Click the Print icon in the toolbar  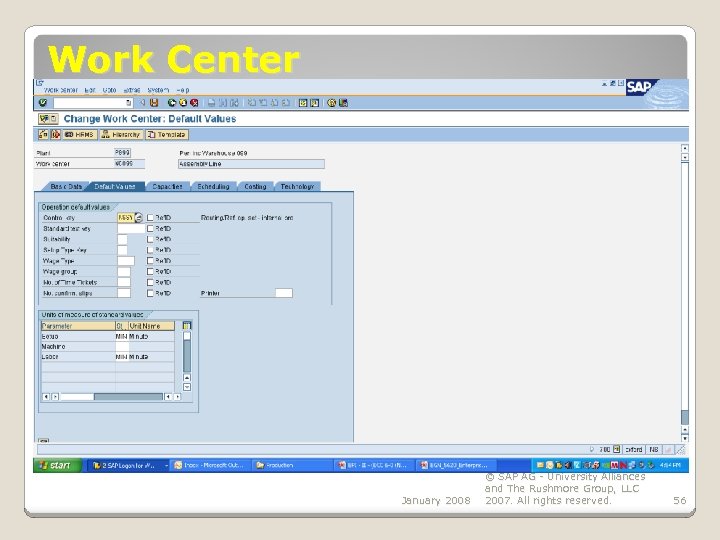211,103
